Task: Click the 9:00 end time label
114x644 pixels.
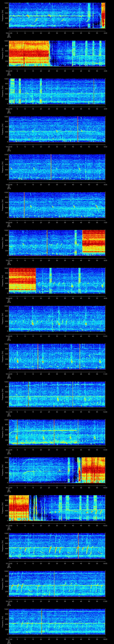Action: [105, 298]
